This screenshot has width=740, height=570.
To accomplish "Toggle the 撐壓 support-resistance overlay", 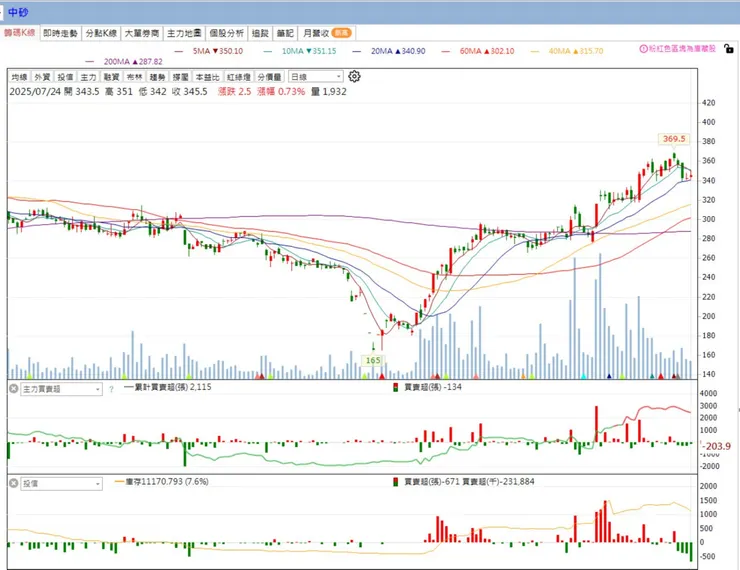I will (180, 77).
